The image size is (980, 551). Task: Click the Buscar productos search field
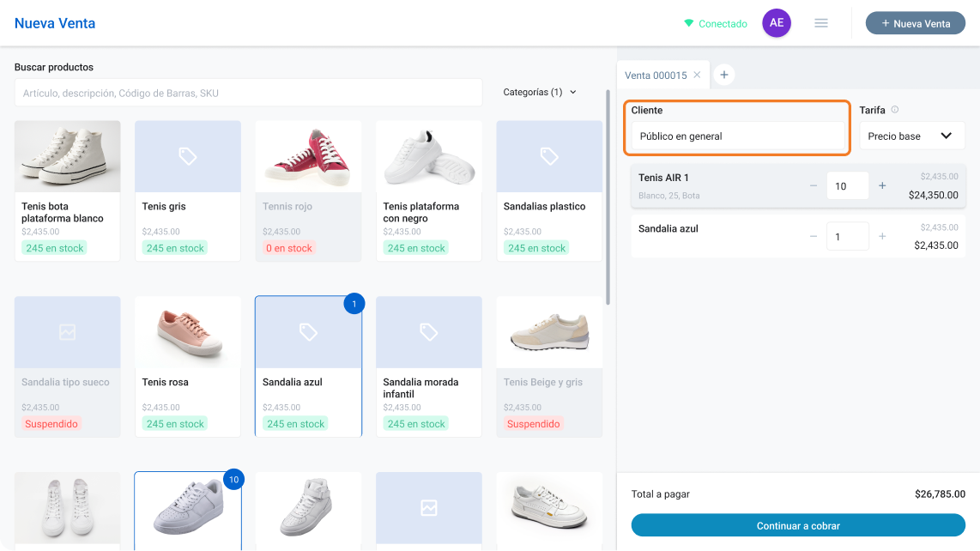tap(248, 94)
